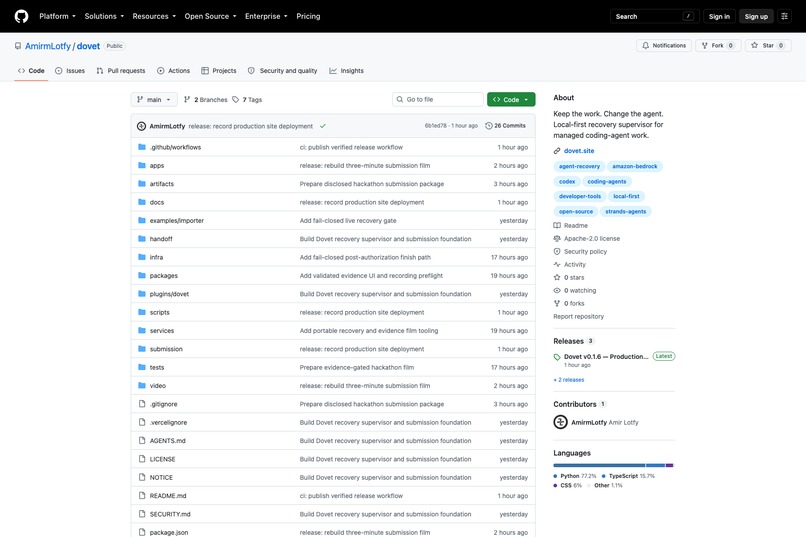This screenshot has height=537, width=806.
Task: Click the strands-agents topic tag
Action: pos(626,212)
